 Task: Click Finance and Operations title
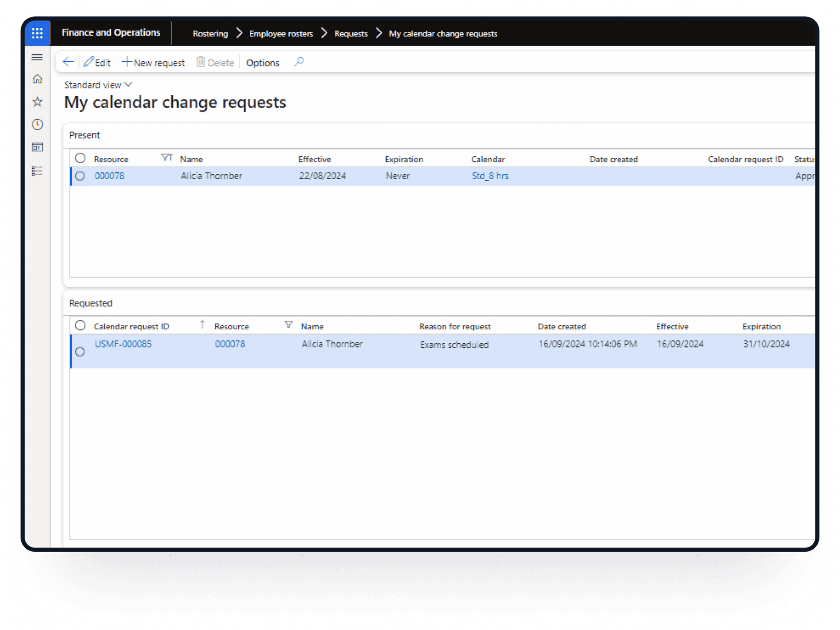point(111,32)
